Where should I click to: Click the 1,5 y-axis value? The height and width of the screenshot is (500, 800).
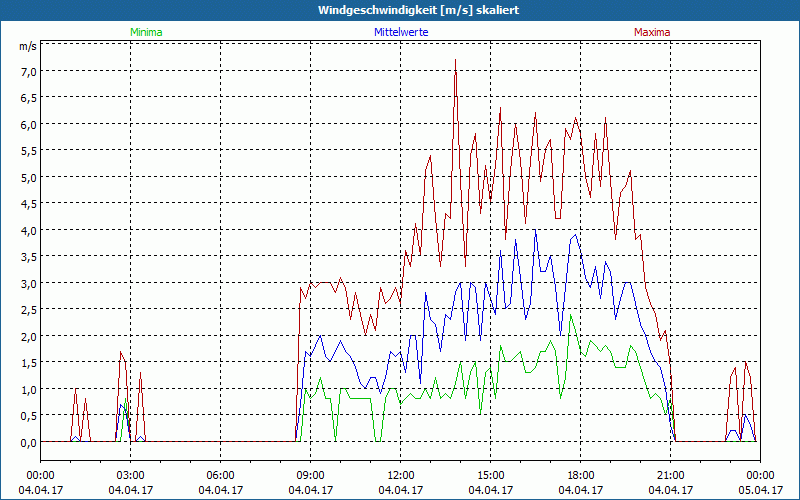[28, 363]
